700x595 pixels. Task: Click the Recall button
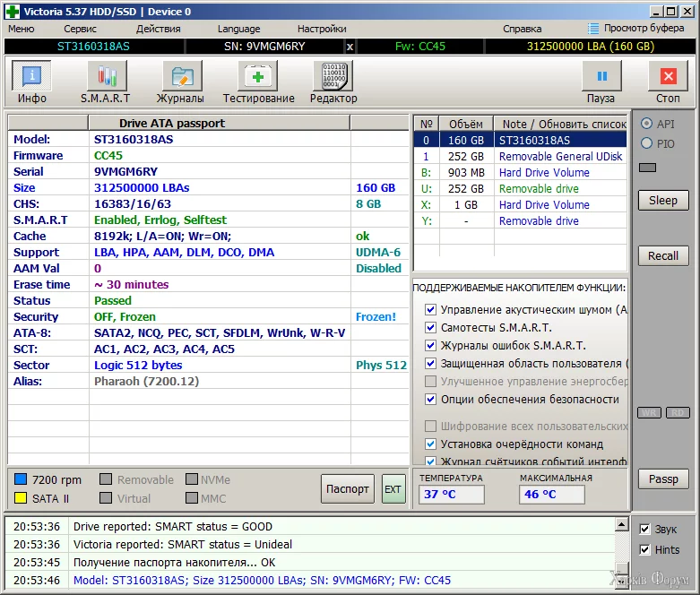[662, 255]
